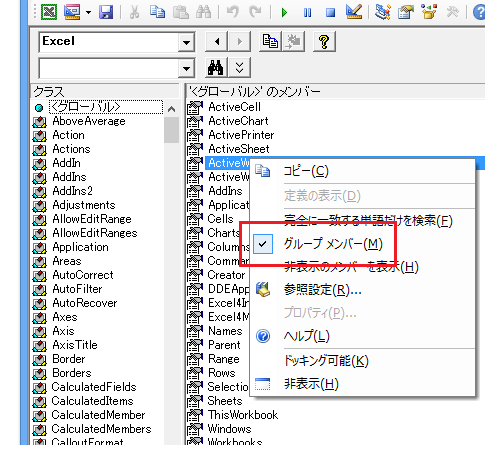Save the project with the floppy icon
Viewport: 485px width, 455px height.
(106, 12)
